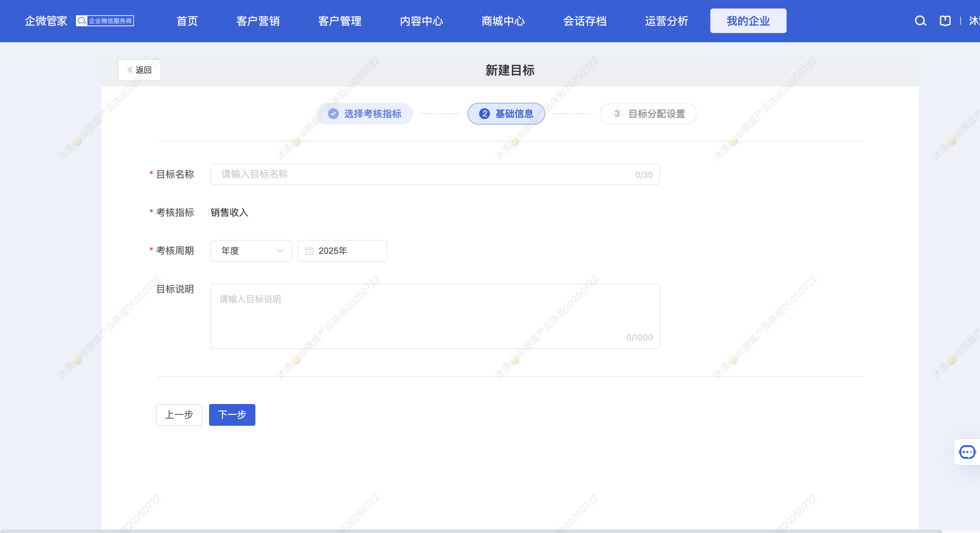This screenshot has width=980, height=533.
Task: Focus the 目标说明 text area
Action: 435,316
